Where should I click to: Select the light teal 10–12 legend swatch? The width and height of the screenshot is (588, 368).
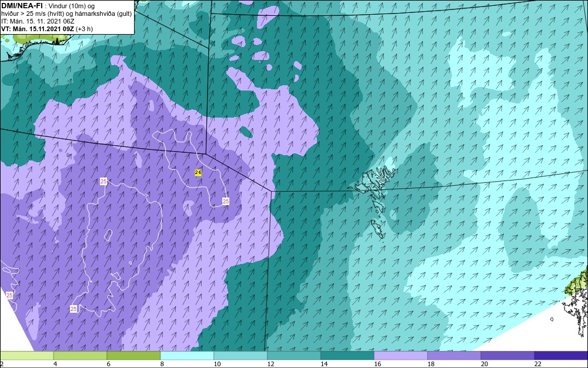coord(240,356)
